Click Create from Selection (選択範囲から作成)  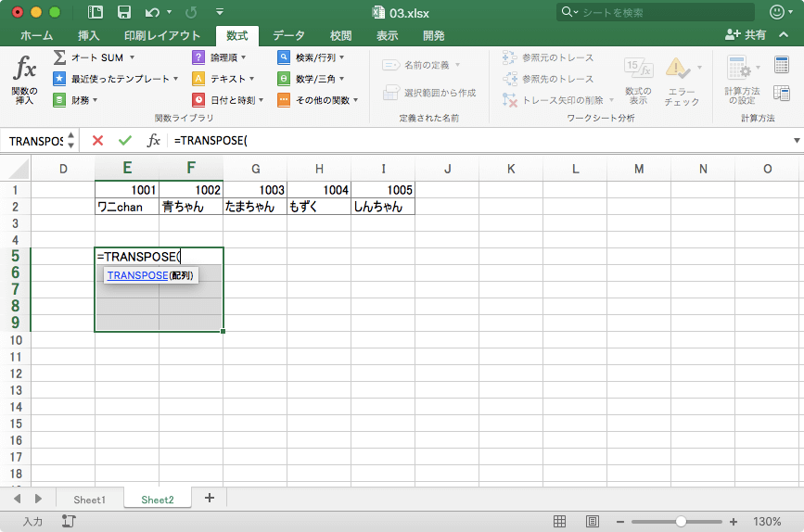pyautogui.click(x=429, y=93)
